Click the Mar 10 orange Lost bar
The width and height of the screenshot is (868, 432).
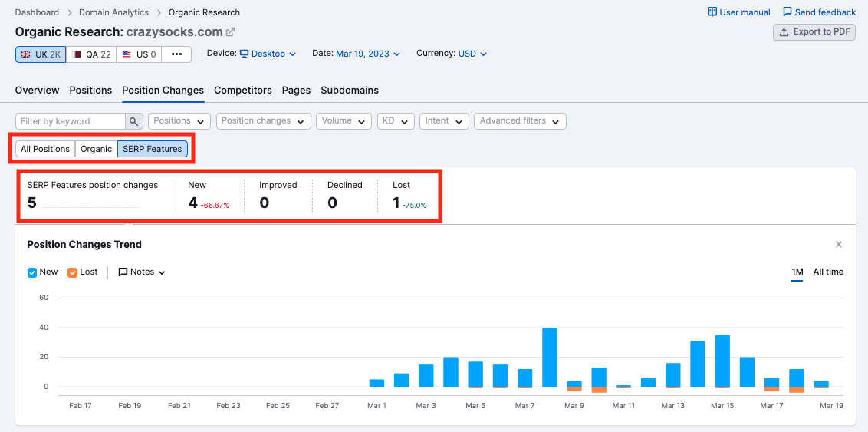pyautogui.click(x=599, y=389)
